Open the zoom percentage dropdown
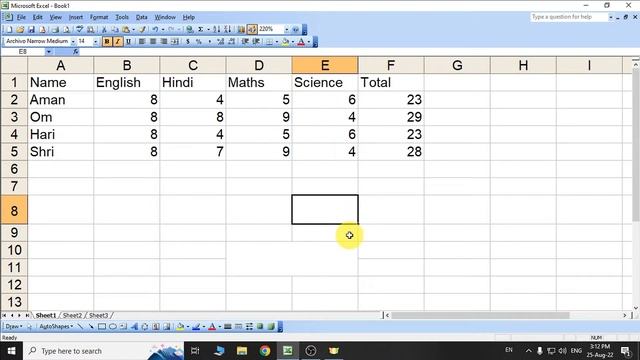The image size is (640, 360). 287,29
